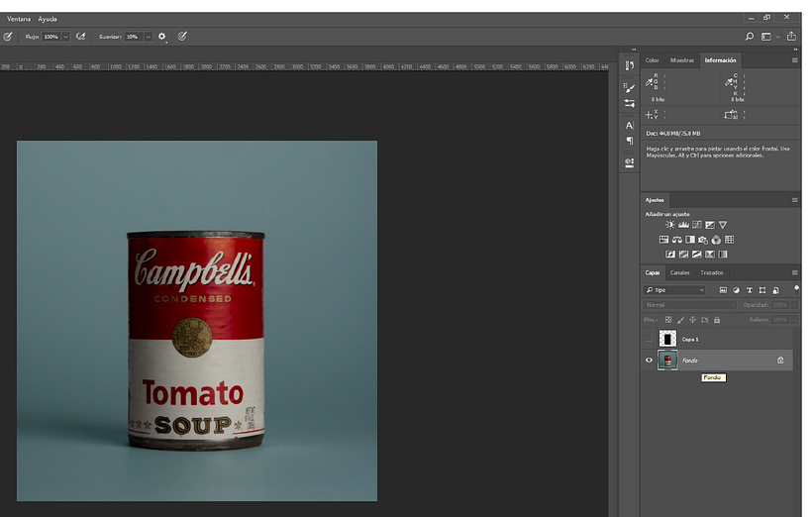Add a Black & White adjustment

690,240
